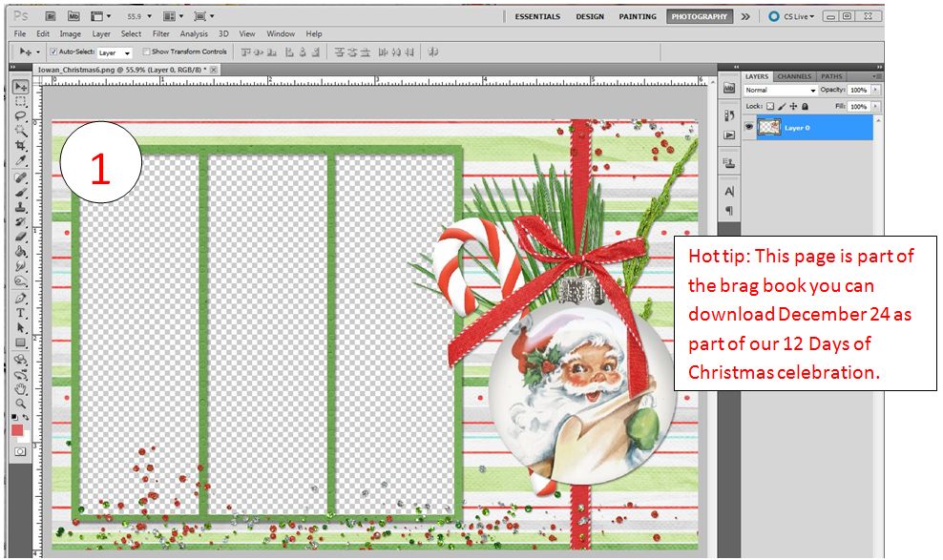Select the Blur tool
The width and height of the screenshot is (943, 560).
[x=20, y=265]
